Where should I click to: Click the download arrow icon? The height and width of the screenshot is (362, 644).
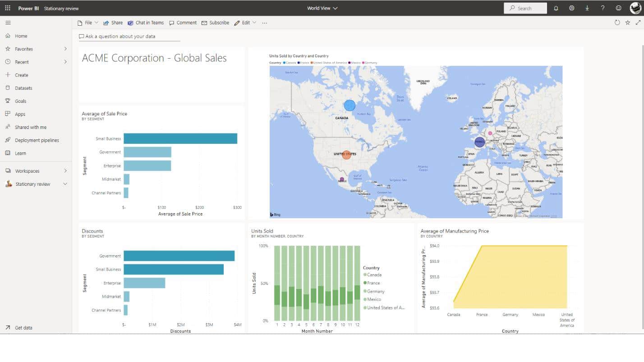click(587, 8)
